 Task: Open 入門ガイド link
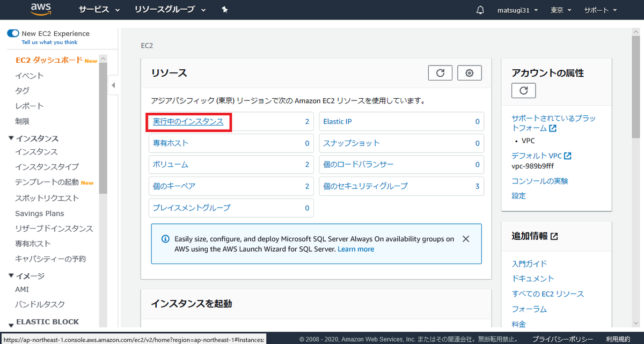coord(530,264)
